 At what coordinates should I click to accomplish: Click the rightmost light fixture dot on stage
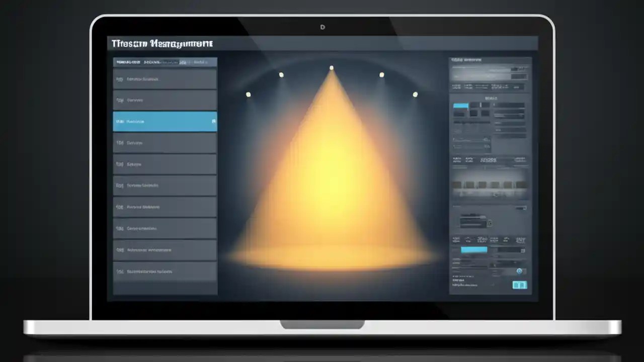point(415,94)
